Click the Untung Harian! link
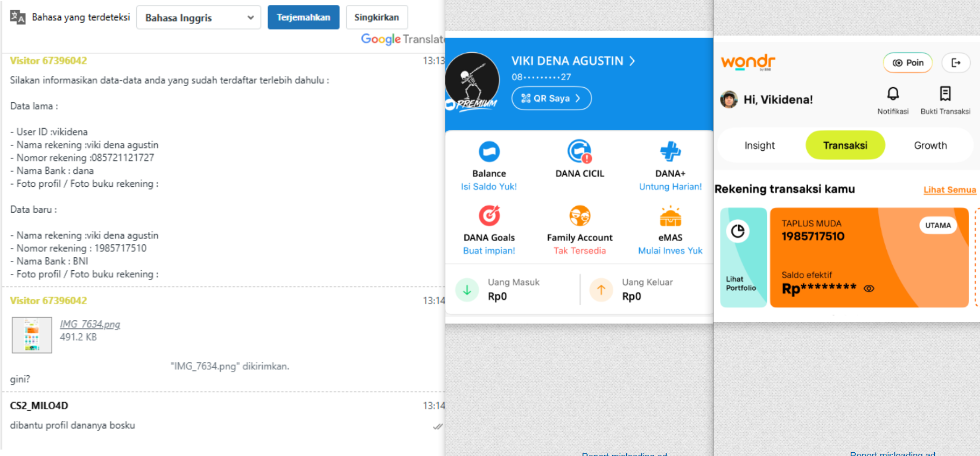980x456 pixels. tap(670, 186)
